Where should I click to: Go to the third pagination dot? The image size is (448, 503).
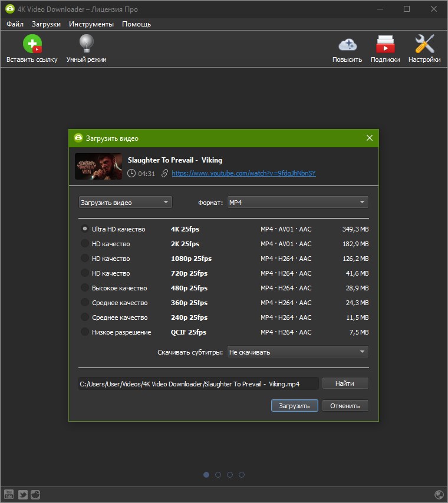click(230, 475)
